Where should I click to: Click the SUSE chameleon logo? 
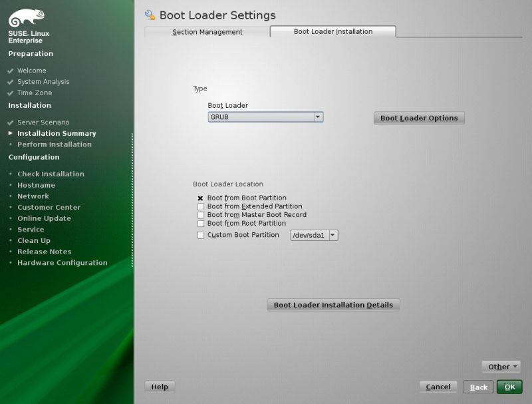click(27, 18)
